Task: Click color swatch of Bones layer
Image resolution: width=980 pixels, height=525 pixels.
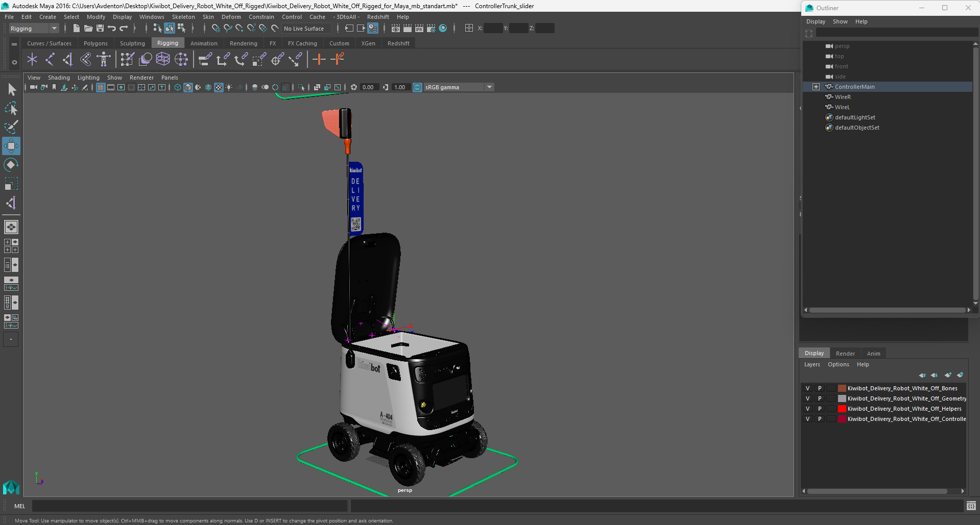Action: 842,389
